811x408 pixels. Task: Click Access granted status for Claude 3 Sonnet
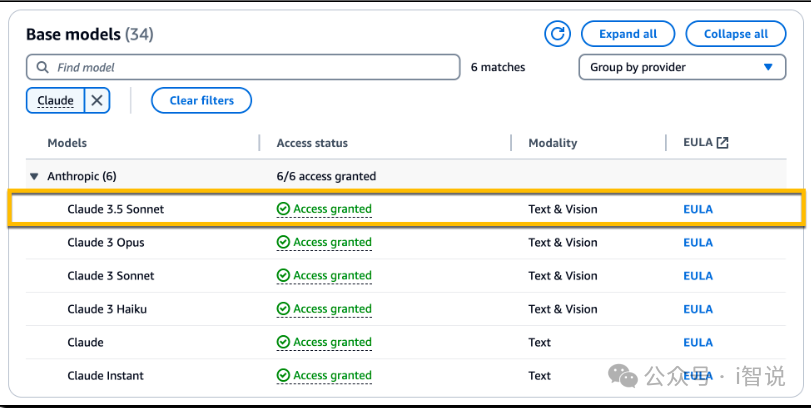click(x=332, y=276)
